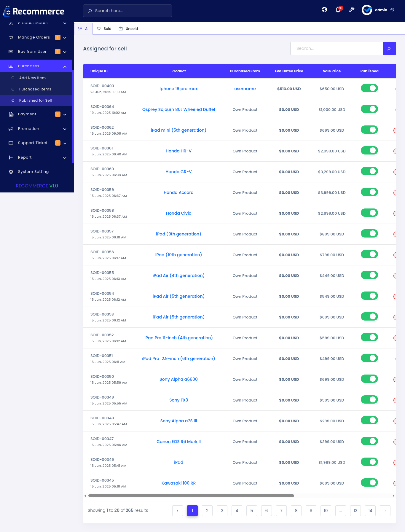Open Add New Item submenu entry
This screenshot has height=532, width=405.
tap(36, 78)
